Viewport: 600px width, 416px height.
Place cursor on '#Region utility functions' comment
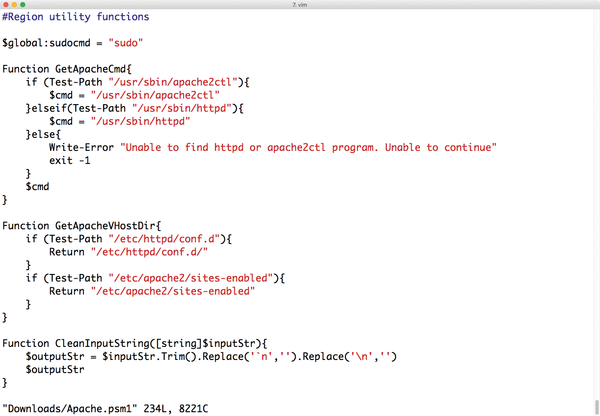76,17
